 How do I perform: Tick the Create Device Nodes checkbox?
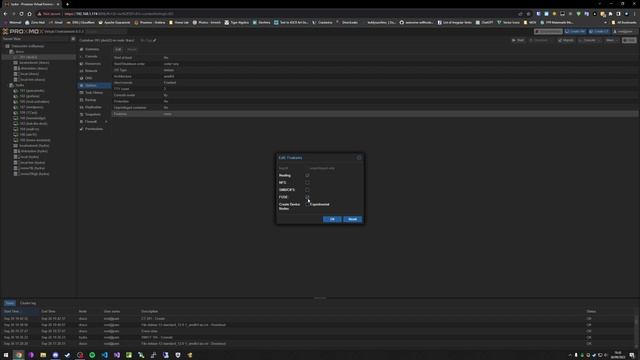307,204
